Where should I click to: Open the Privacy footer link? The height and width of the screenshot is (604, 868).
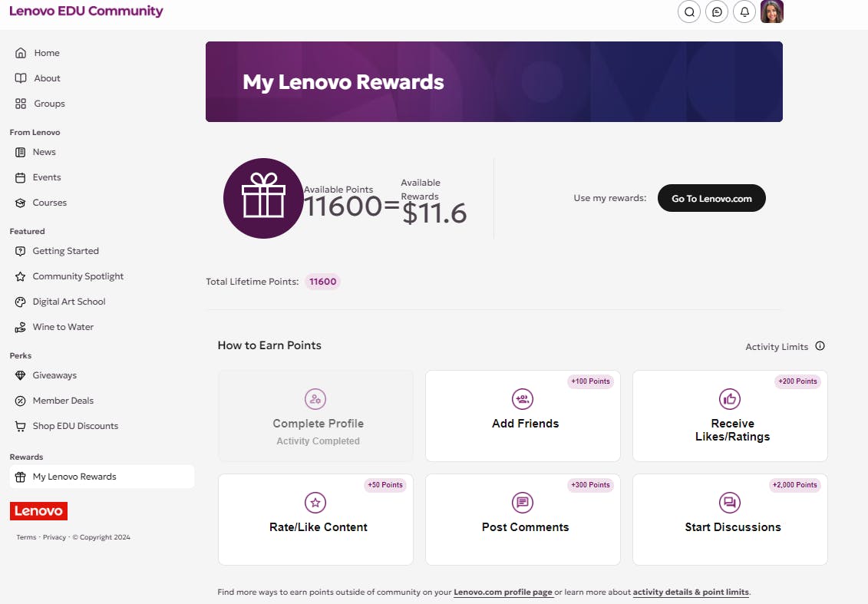pyautogui.click(x=54, y=537)
